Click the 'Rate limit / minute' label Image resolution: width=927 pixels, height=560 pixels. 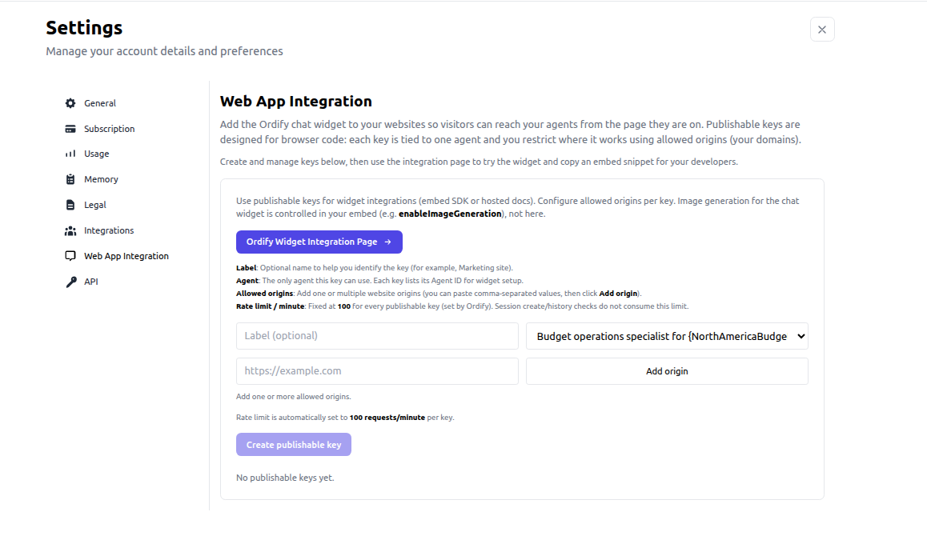[271, 306]
